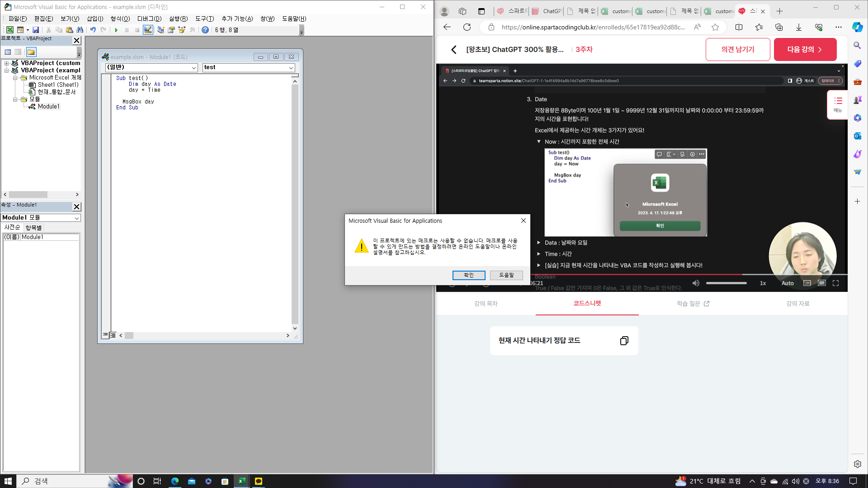Screen dimensions: 868x488
Task: Open the Project Explorer toolbar icon
Action: click(160, 30)
